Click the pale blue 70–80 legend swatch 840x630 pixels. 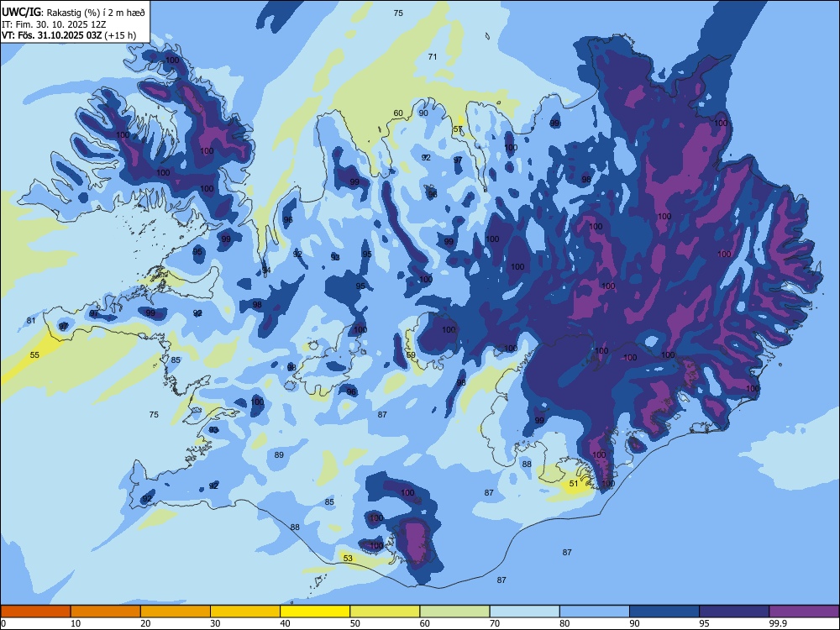pyautogui.click(x=524, y=612)
